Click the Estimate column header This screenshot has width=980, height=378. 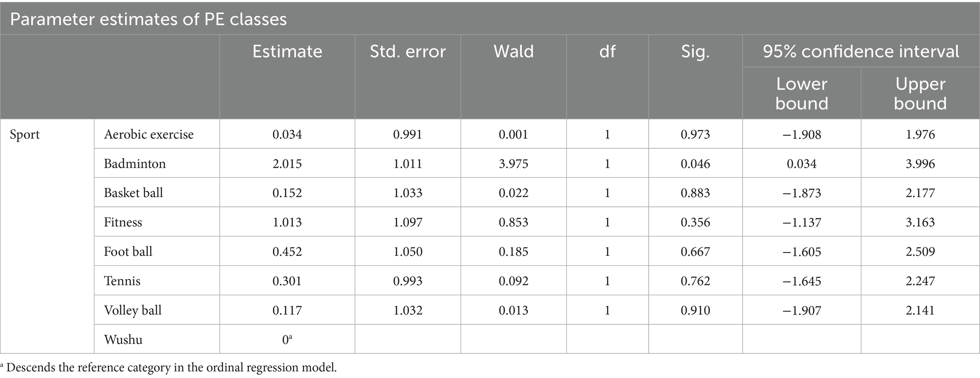[287, 52]
